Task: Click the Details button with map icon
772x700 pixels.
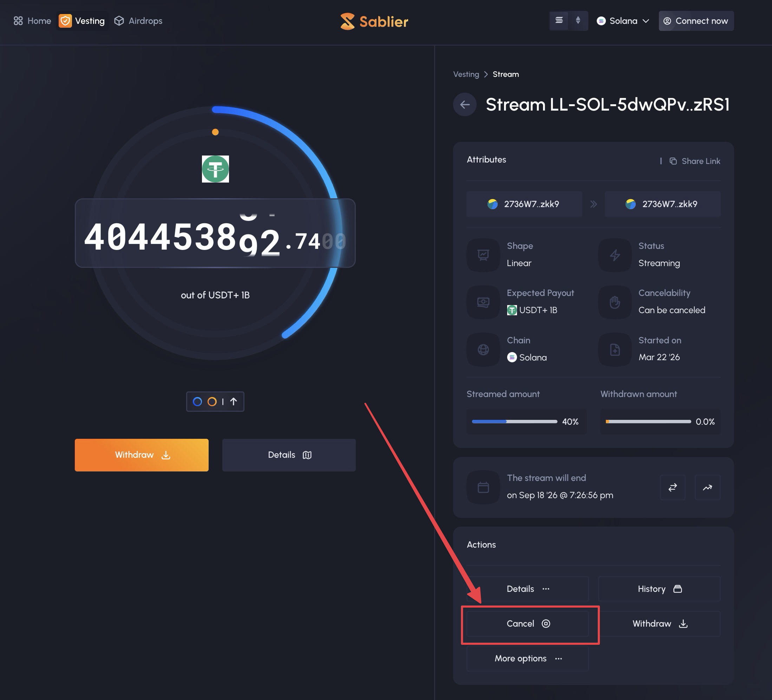Action: (x=289, y=455)
